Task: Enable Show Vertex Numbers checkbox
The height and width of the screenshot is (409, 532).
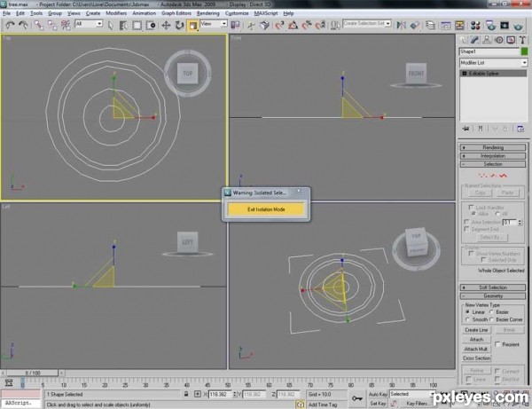Action: pyautogui.click(x=471, y=254)
